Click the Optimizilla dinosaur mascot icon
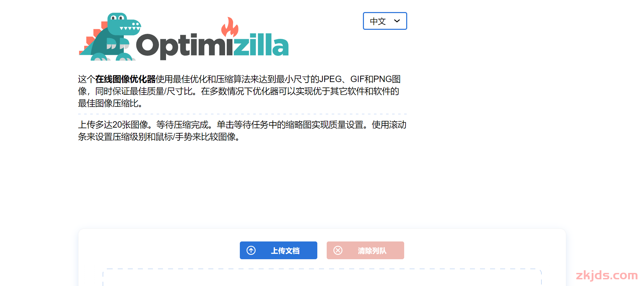 pyautogui.click(x=110, y=37)
